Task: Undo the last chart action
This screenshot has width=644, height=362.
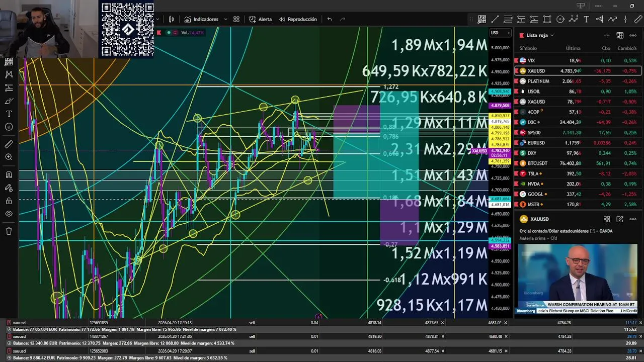Action: 330,19
